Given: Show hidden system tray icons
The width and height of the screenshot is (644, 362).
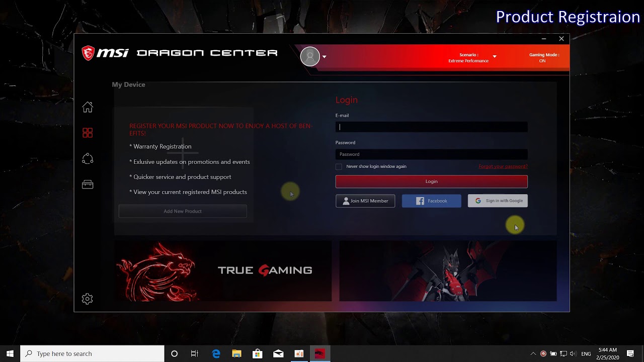Looking at the screenshot, I should point(533,353).
